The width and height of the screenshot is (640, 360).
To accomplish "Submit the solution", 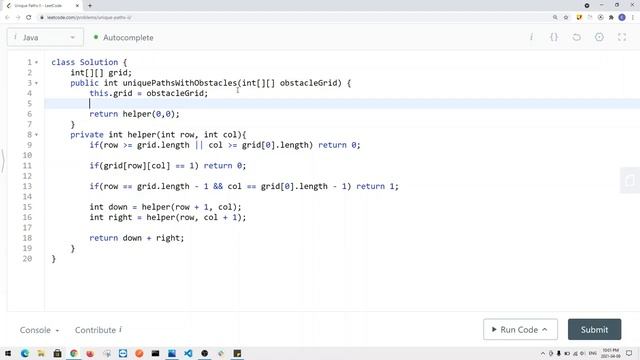I will point(594,329).
